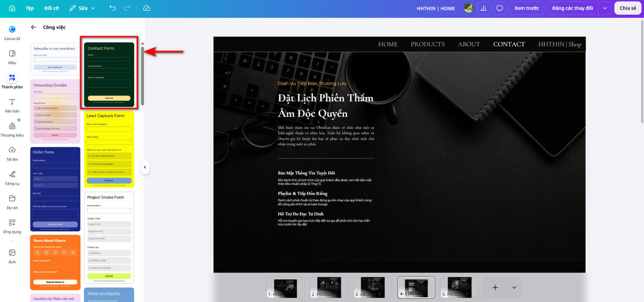644x302 pixels.
Task: Select the Subscribe to our newsletter form
Action: [x=55, y=58]
